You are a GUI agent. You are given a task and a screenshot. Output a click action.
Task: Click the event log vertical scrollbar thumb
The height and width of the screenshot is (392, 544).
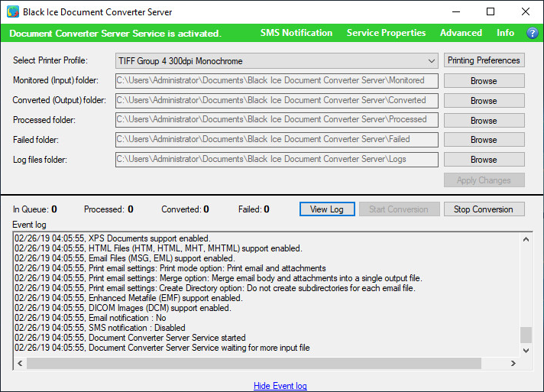point(526,335)
